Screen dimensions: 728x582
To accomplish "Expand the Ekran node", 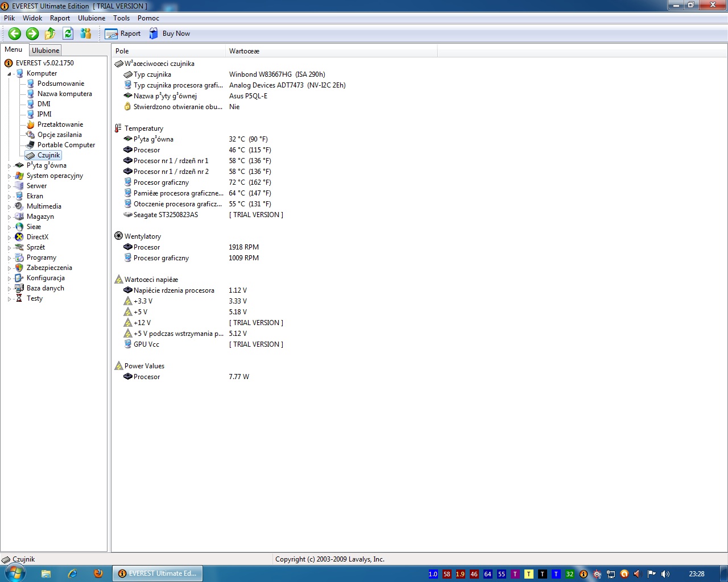I will [10, 197].
